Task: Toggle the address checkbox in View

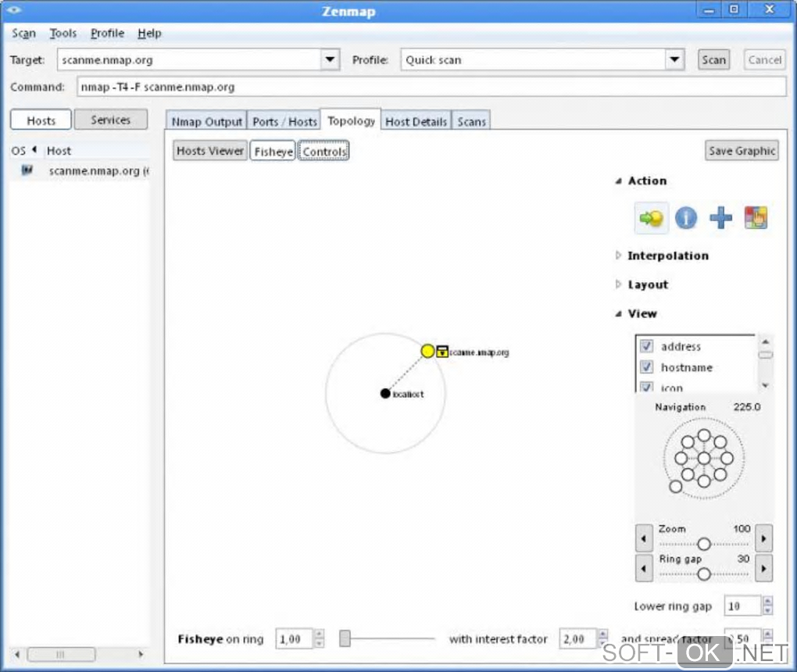Action: coord(646,346)
